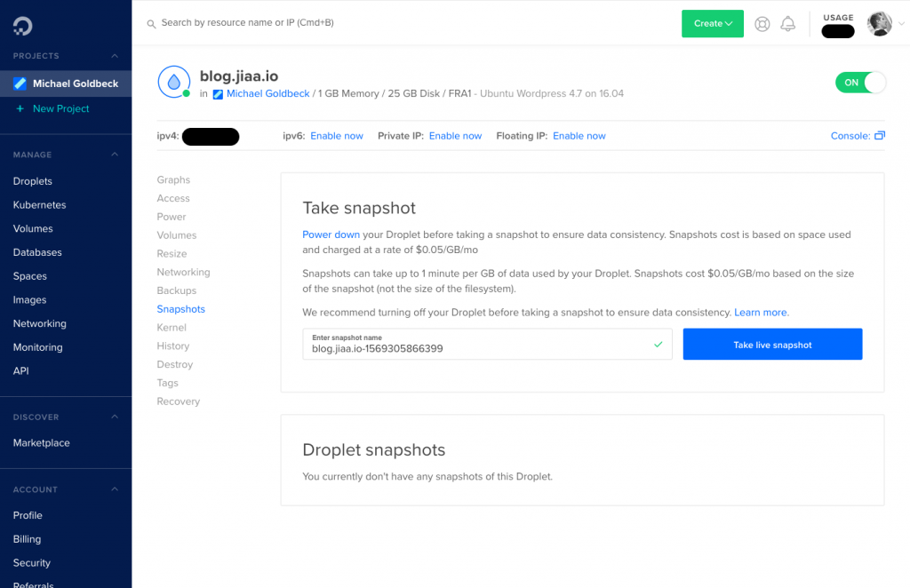Image resolution: width=910 pixels, height=588 pixels.
Task: Go to Volumes in Manage sidebar
Action: point(33,228)
